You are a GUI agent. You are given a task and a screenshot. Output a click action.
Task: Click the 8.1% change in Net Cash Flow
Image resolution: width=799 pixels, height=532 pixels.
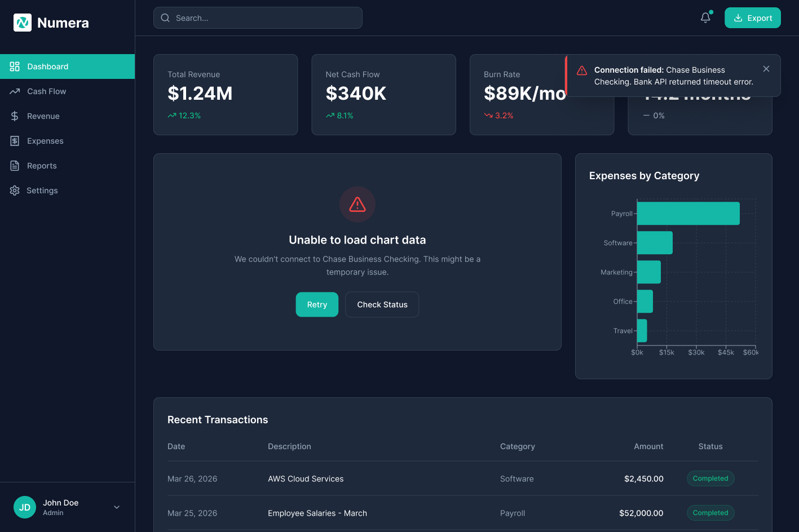tap(345, 116)
